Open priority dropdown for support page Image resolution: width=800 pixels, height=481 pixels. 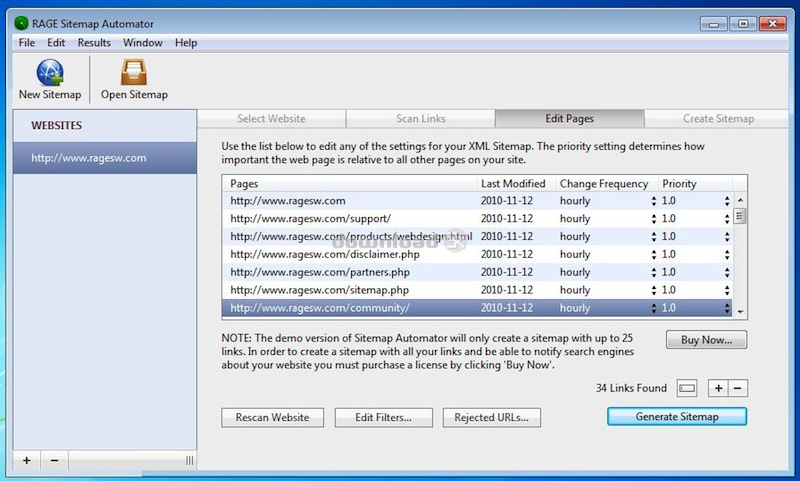pos(727,219)
